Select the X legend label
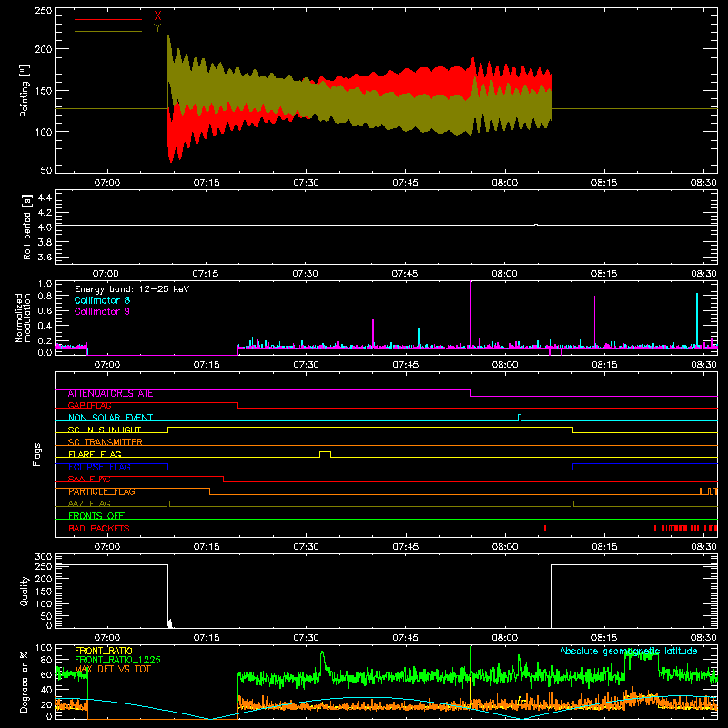This screenshot has width=728, height=728. (x=157, y=15)
